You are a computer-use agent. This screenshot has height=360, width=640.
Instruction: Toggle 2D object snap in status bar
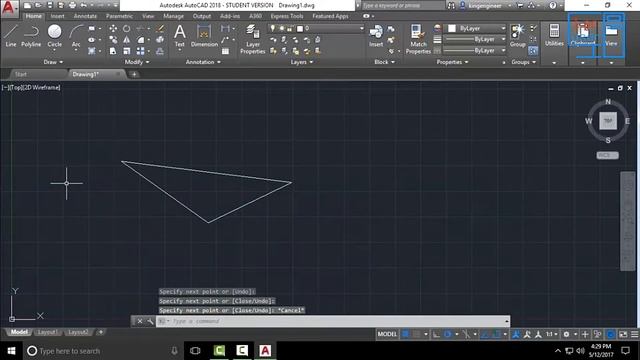click(x=496, y=334)
